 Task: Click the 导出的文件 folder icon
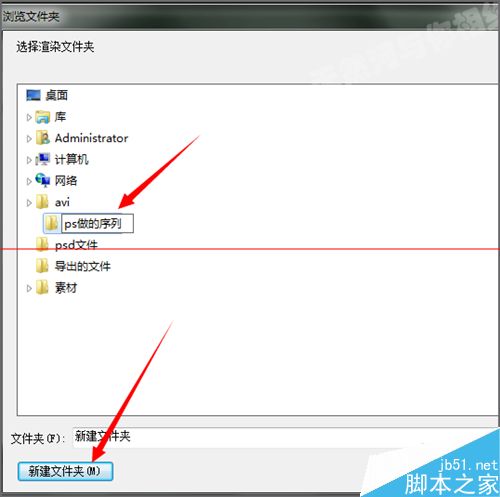click(x=42, y=266)
